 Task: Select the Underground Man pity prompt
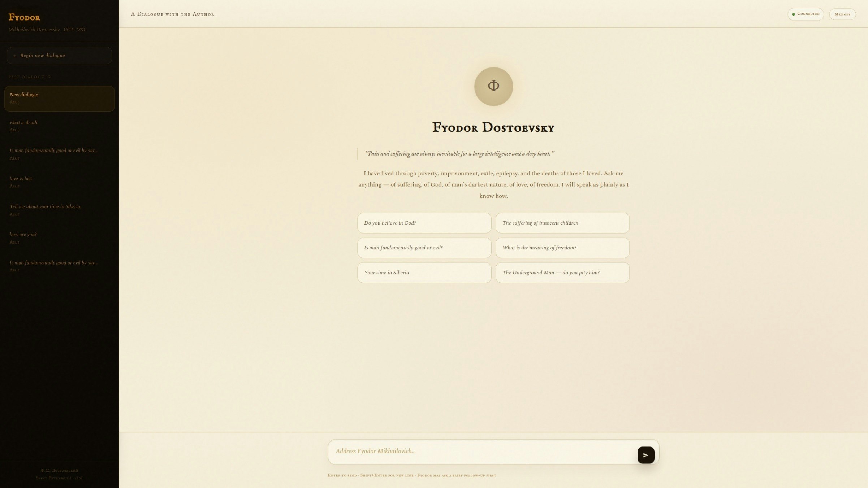click(x=562, y=273)
